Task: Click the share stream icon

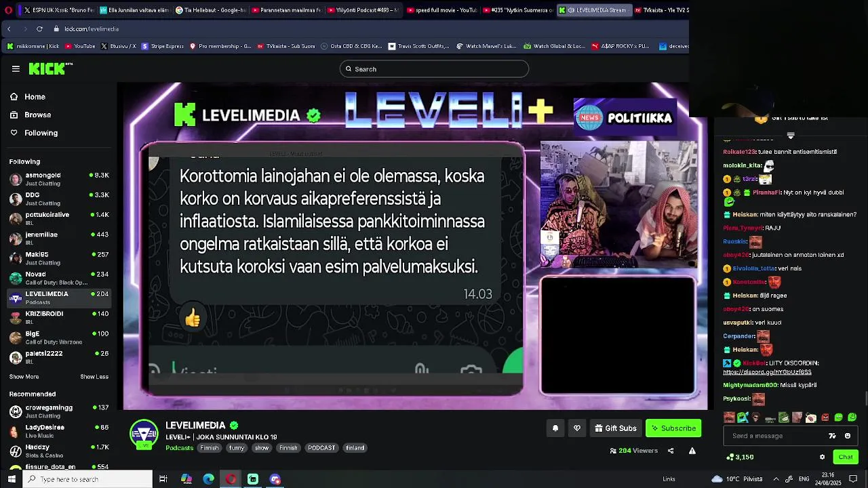Action: [x=671, y=451]
